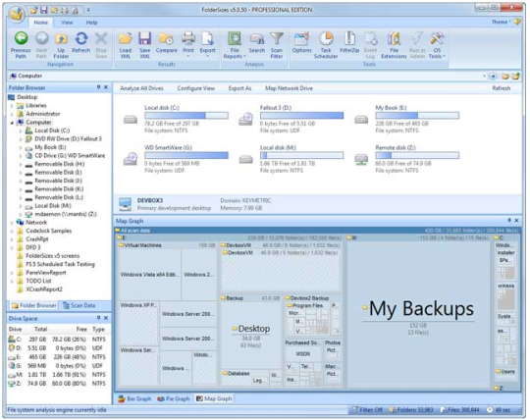This screenshot has height=420, width=530.
Task: Select the M: row in Drive Space
Action: [58, 375]
